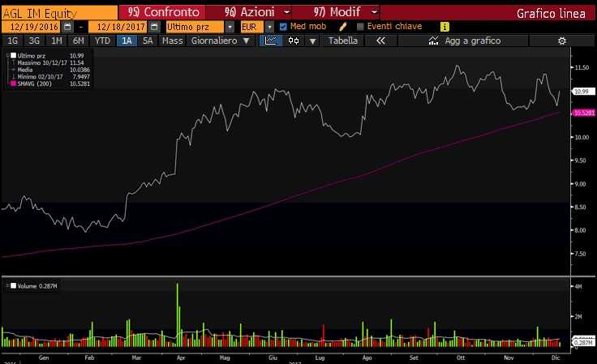Click the 10.5281 SMAVG axis label
597x364 pixels.
[x=584, y=113]
